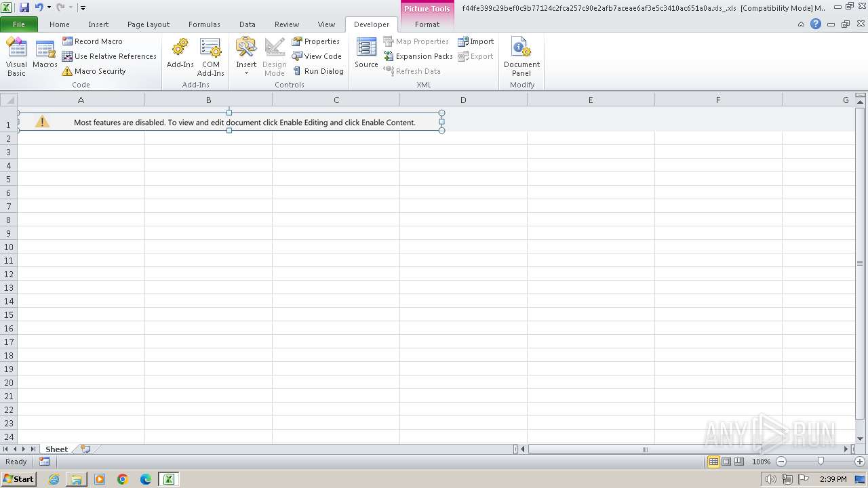The height and width of the screenshot is (488, 868).
Task: Click the macro recording status icon
Action: point(44,462)
